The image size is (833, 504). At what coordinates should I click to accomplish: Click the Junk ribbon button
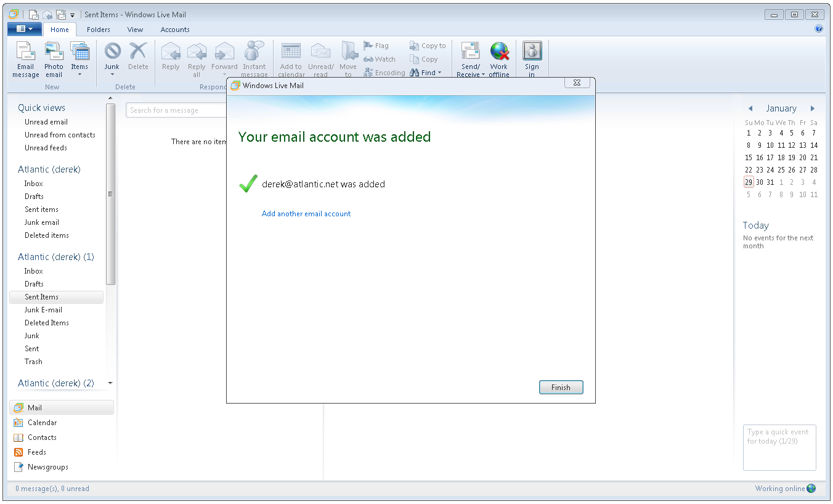point(112,60)
